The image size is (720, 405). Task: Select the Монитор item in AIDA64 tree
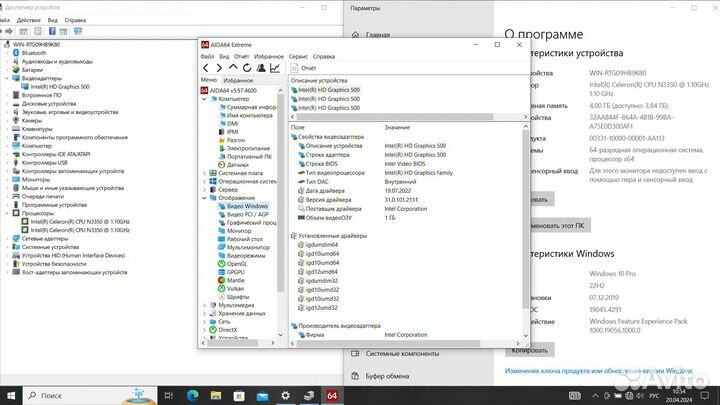point(239,231)
